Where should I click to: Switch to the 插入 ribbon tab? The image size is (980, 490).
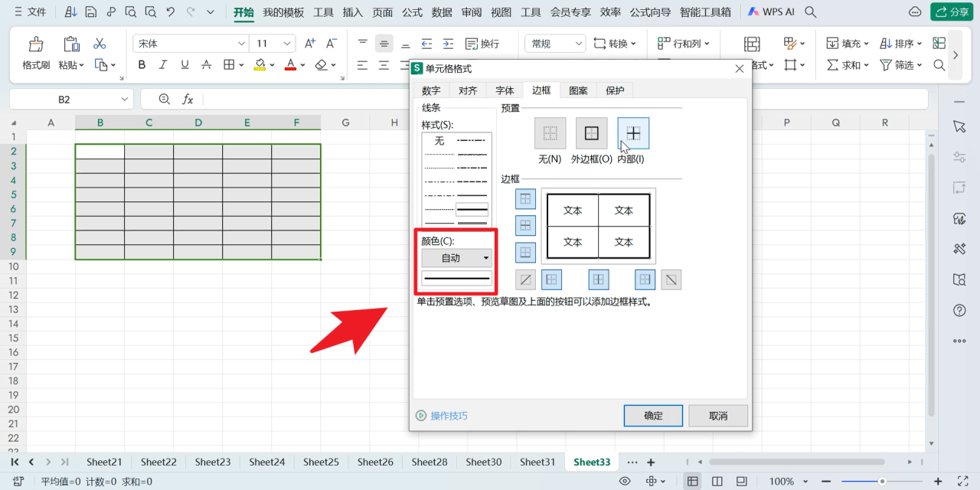click(x=353, y=12)
